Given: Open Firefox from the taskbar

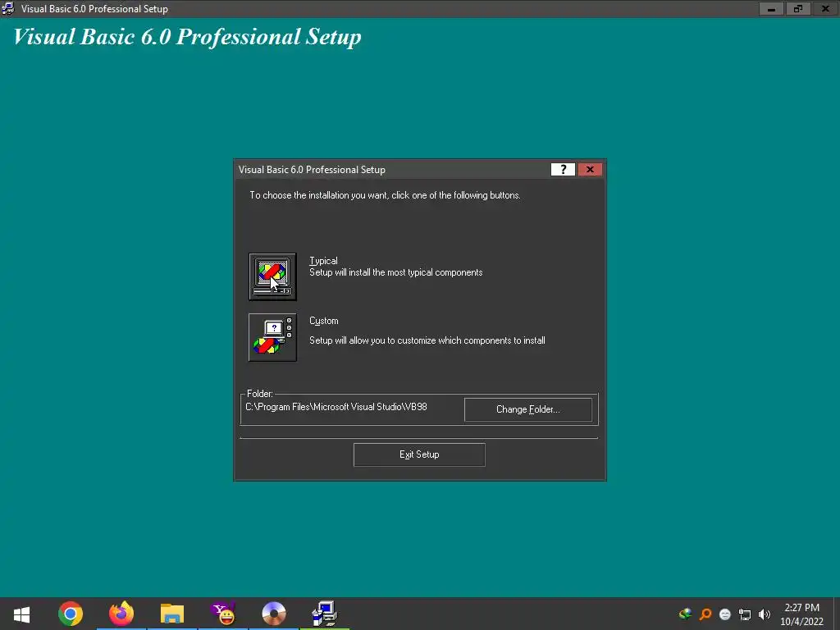Looking at the screenshot, I should 121,614.
